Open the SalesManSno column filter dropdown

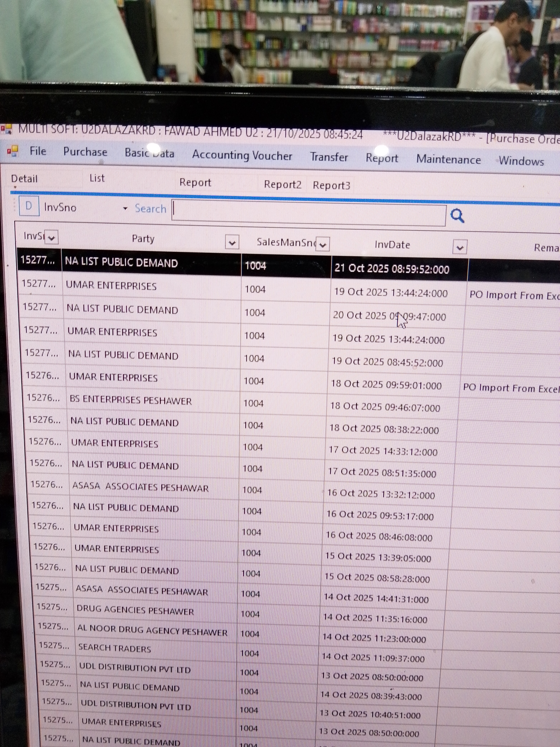click(x=323, y=245)
